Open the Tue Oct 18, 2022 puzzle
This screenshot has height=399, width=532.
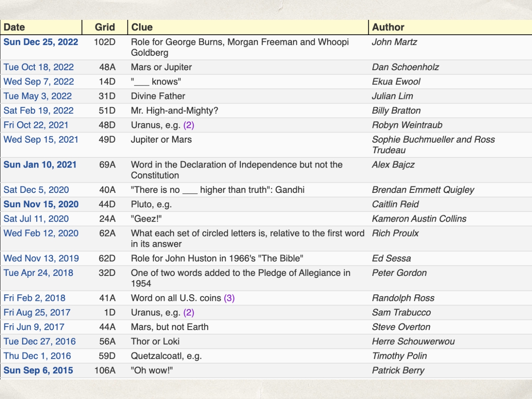tap(39, 67)
